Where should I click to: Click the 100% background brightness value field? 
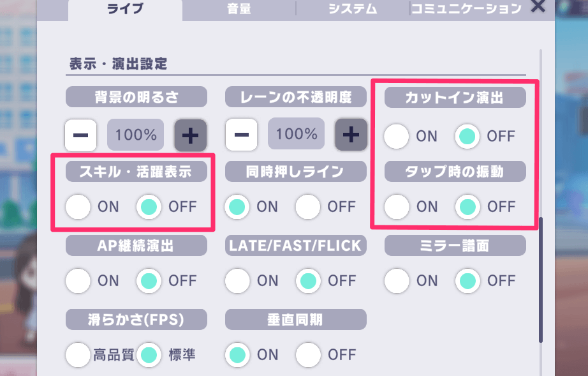[x=135, y=134]
